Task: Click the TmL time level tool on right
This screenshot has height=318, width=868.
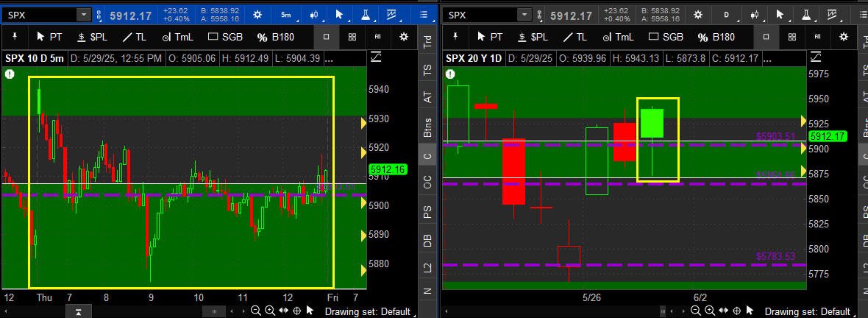Action: point(618,37)
